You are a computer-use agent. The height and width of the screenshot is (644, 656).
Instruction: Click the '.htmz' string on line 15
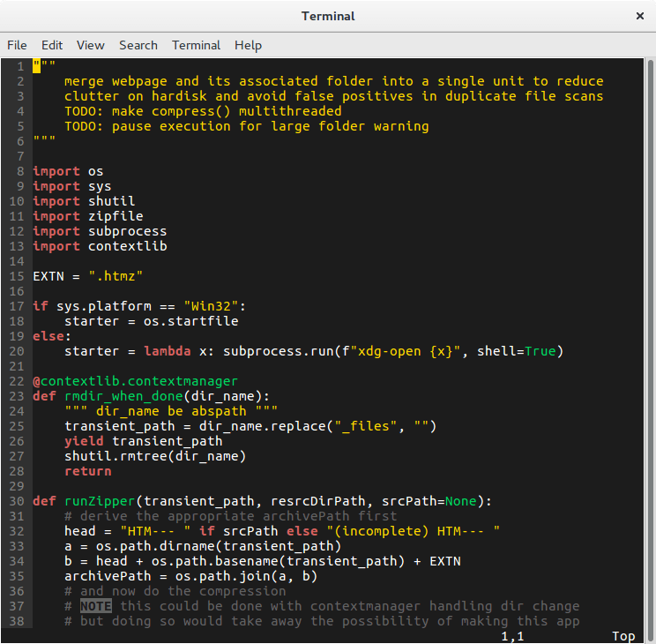click(x=116, y=276)
